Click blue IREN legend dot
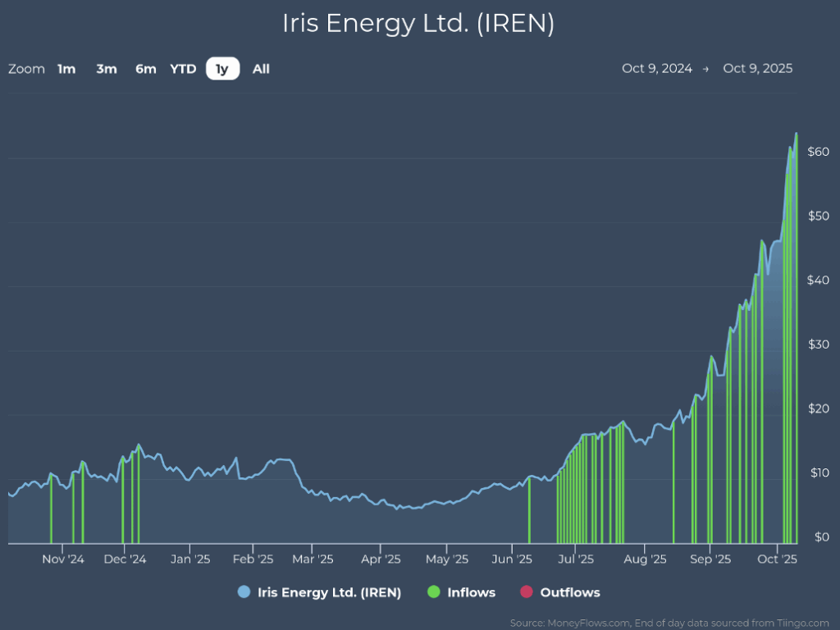Image resolution: width=840 pixels, height=630 pixels. (244, 592)
